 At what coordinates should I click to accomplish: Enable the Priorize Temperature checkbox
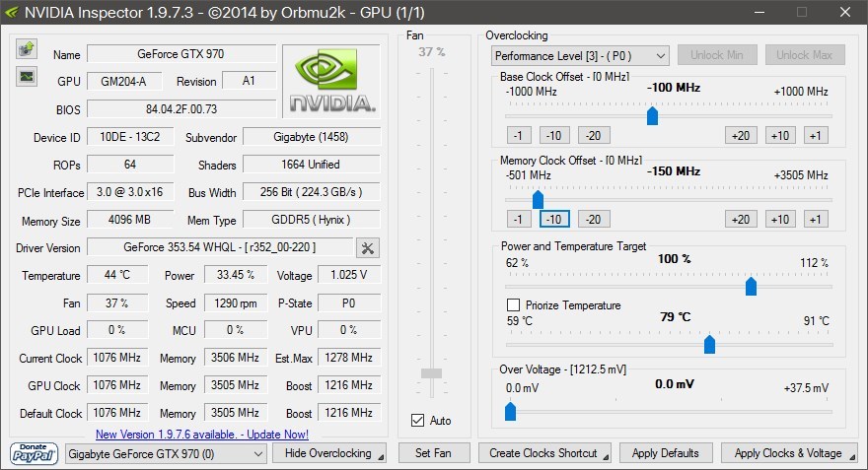pyautogui.click(x=513, y=305)
